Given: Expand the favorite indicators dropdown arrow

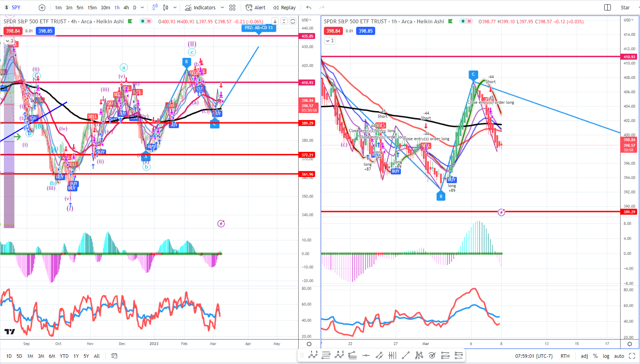Looking at the screenshot, I should click(x=222, y=7).
